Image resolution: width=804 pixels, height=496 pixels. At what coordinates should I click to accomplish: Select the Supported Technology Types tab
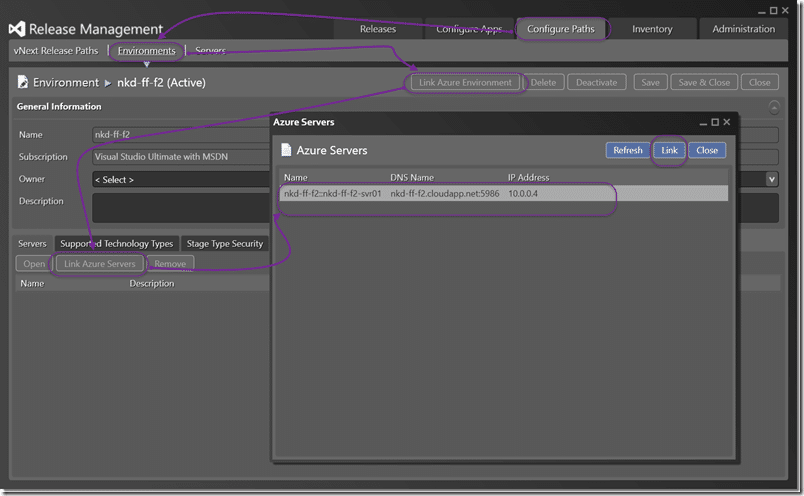116,243
